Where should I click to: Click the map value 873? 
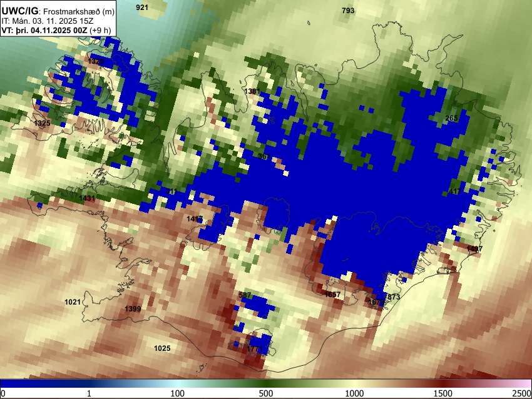(394, 297)
